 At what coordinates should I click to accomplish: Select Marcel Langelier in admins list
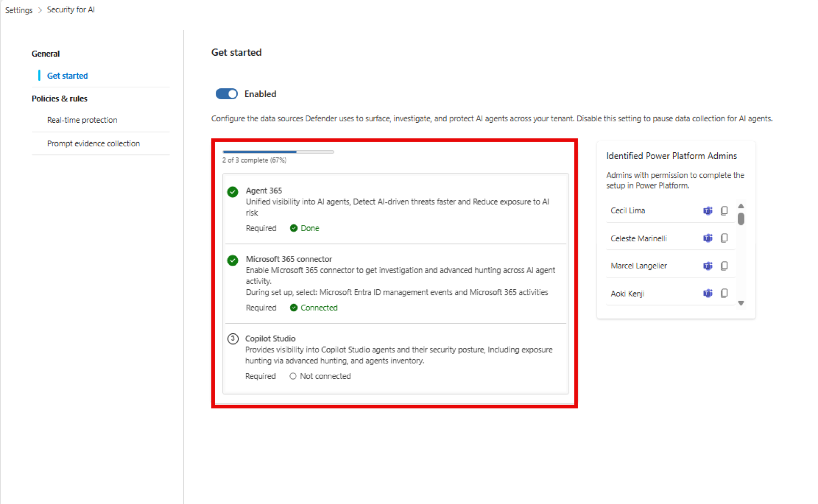[x=639, y=266]
